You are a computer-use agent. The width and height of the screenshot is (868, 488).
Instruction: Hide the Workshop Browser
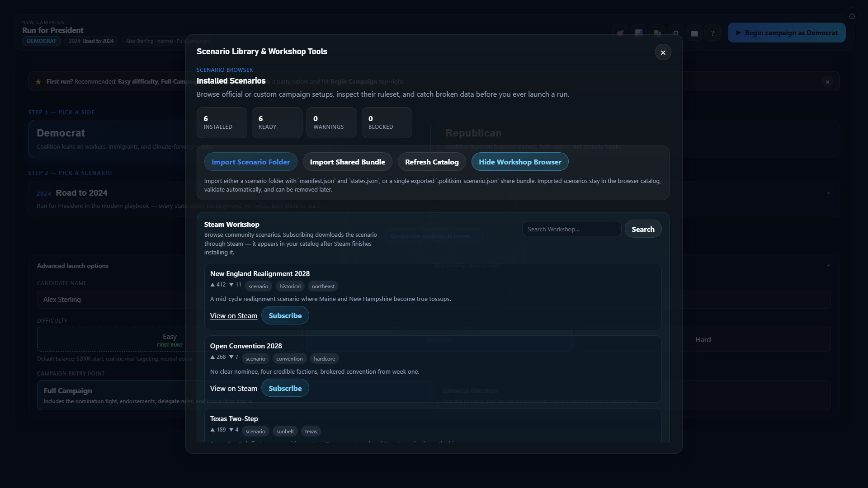(520, 162)
